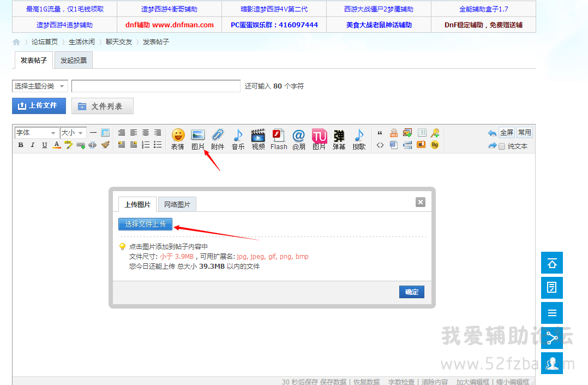Open the dnf辅助 www.dnfman.com ad link

coord(170,25)
